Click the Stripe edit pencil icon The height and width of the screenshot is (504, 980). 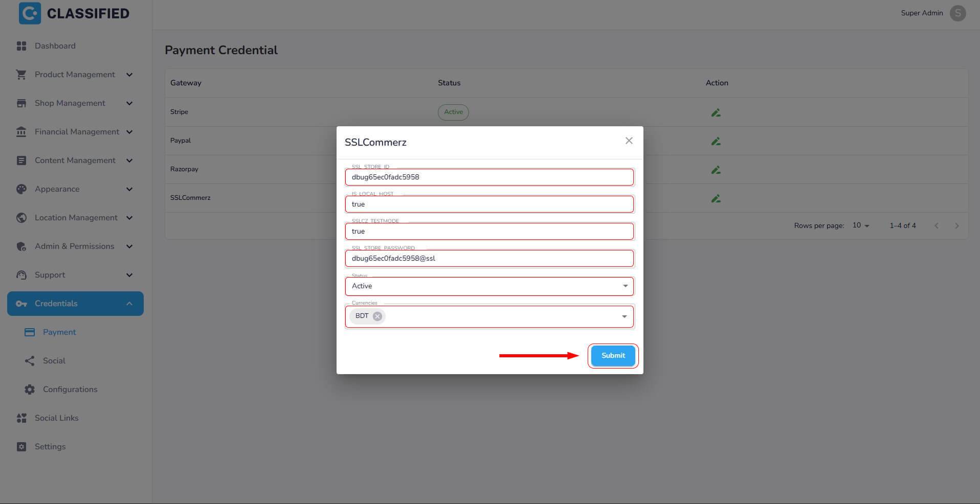pos(716,112)
